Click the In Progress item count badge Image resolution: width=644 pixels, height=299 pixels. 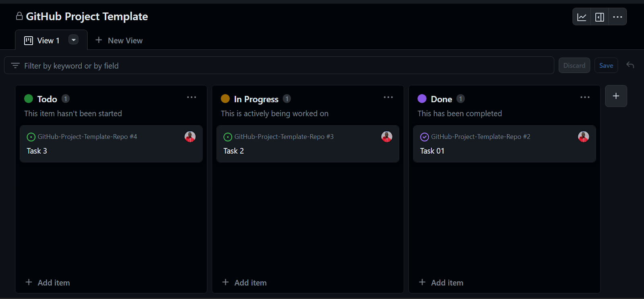(287, 99)
